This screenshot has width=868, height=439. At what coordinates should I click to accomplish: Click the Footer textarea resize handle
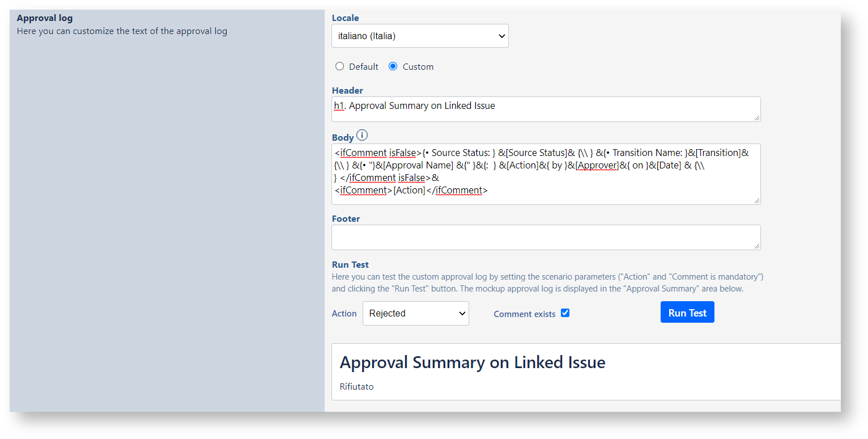tap(757, 246)
